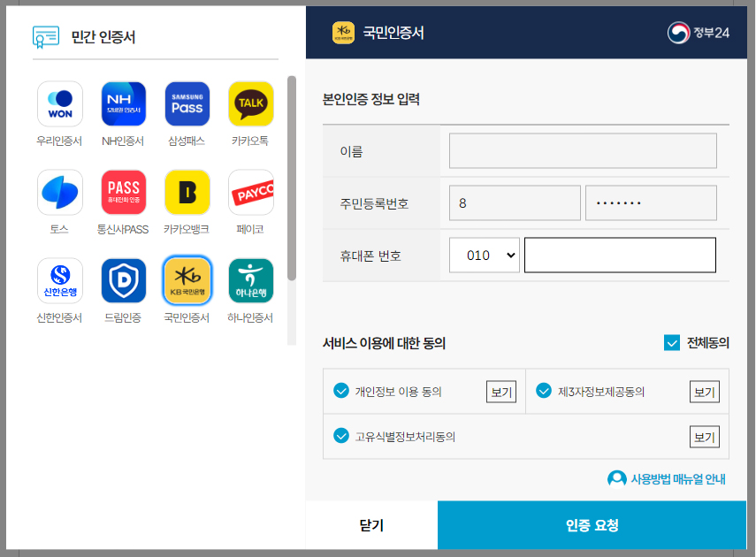
Task: Click the 카카오톡 label text
Action: pyautogui.click(x=250, y=141)
